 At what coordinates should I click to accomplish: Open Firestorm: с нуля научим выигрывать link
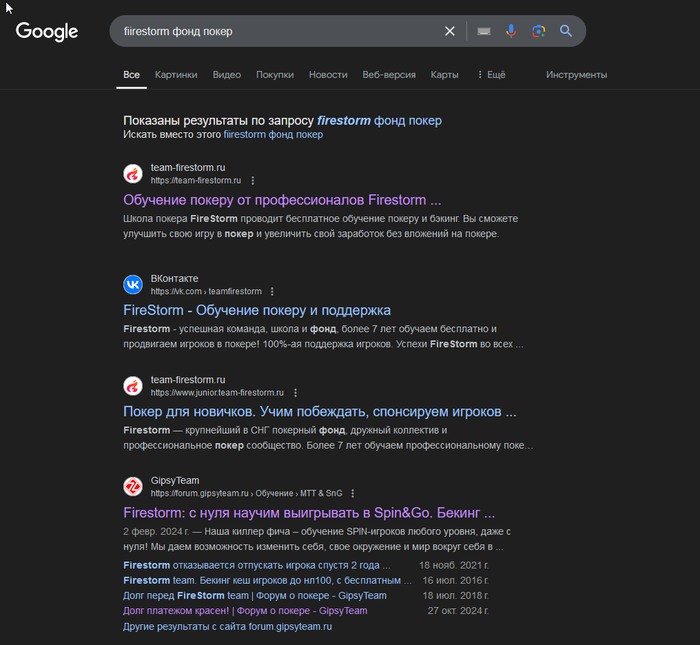(x=309, y=513)
